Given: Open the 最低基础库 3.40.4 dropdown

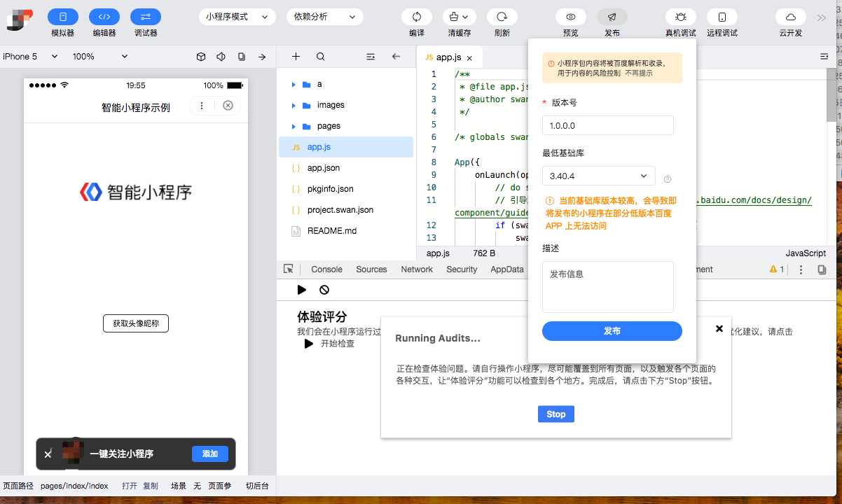Looking at the screenshot, I should pyautogui.click(x=599, y=176).
